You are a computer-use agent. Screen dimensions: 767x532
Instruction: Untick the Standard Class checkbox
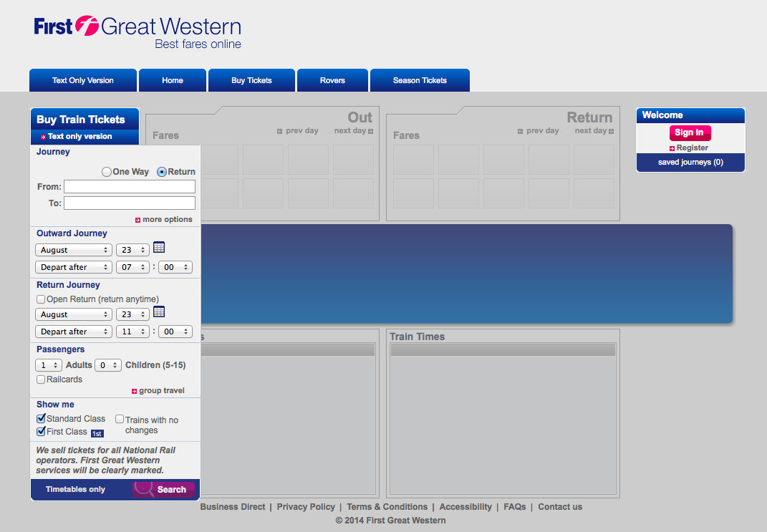click(41, 419)
